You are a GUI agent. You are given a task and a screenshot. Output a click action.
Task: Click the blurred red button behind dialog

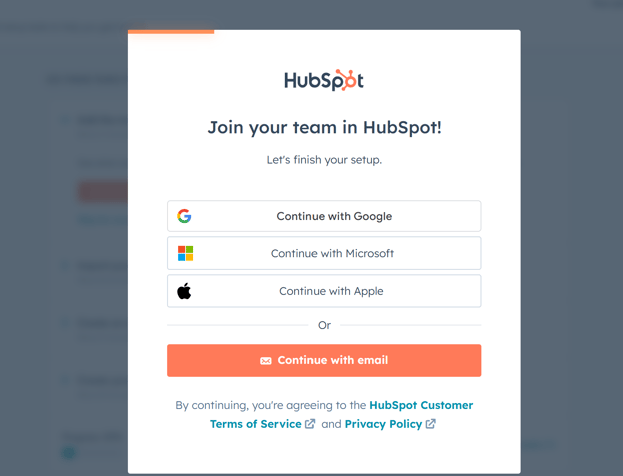point(103,192)
